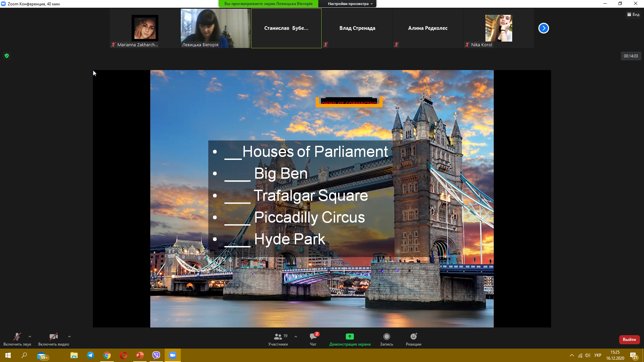Open Настройки просмотра dropdown
644x362 pixels.
click(350, 4)
